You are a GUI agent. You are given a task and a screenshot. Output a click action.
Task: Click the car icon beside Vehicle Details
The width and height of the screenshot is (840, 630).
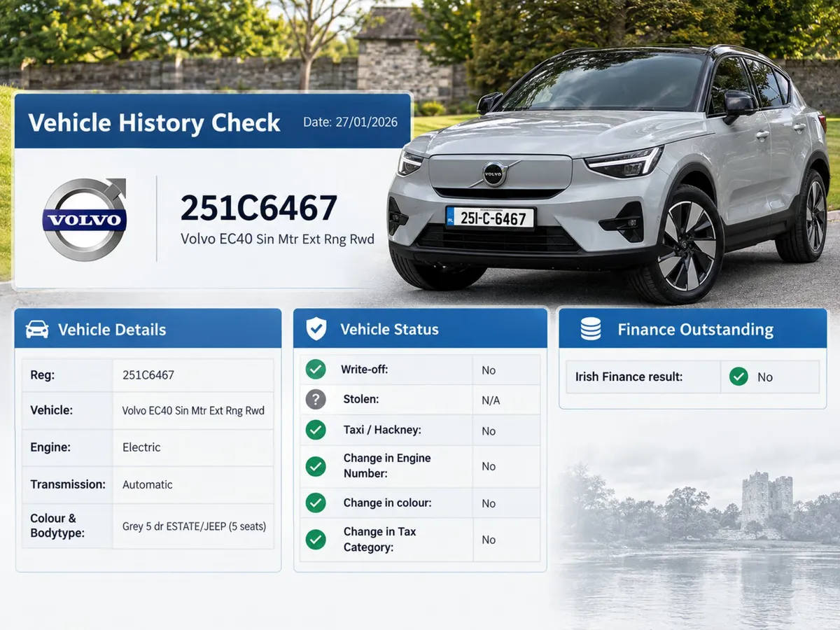click(x=37, y=330)
